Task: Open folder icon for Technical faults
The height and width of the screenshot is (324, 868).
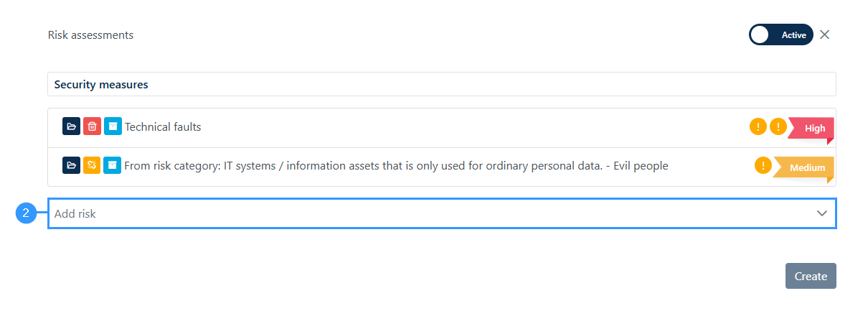Action: point(71,127)
